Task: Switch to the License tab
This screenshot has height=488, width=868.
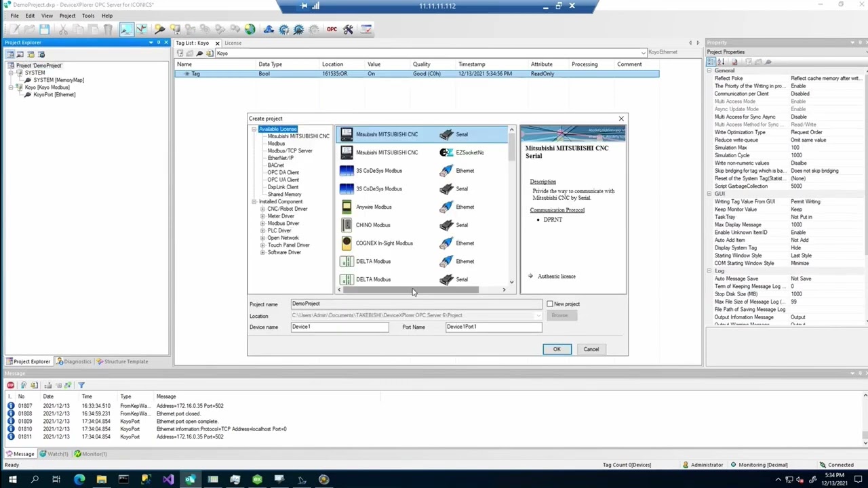Action: click(x=233, y=43)
